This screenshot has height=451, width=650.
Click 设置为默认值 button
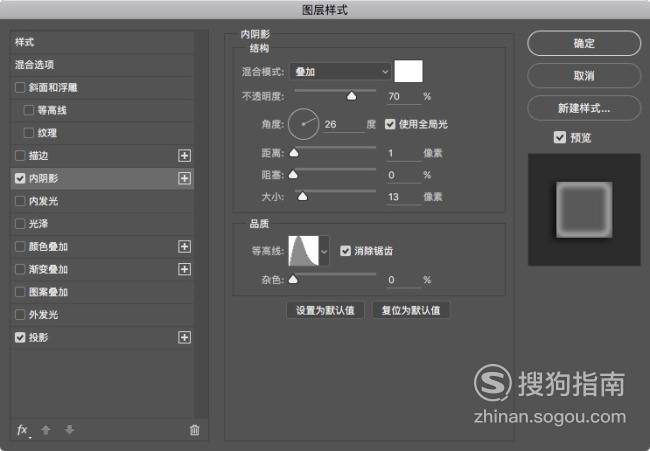click(x=325, y=310)
